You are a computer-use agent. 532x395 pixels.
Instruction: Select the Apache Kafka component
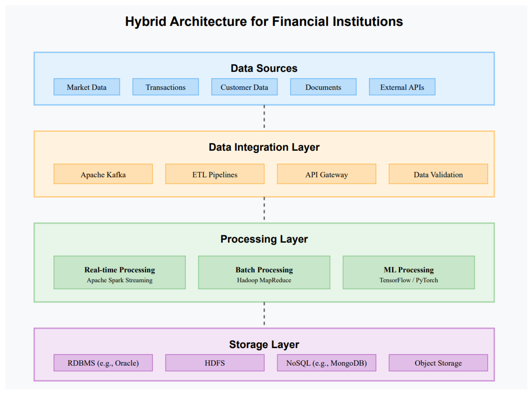tap(103, 174)
